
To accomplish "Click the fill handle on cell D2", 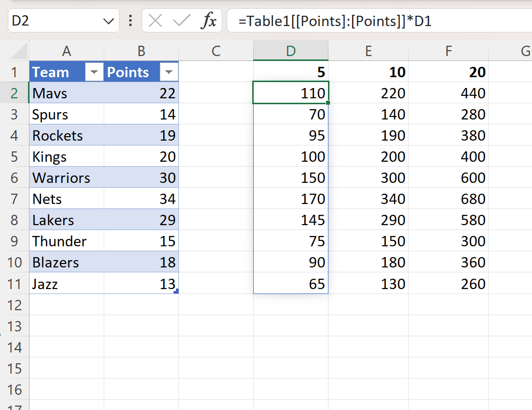I will [x=328, y=103].
